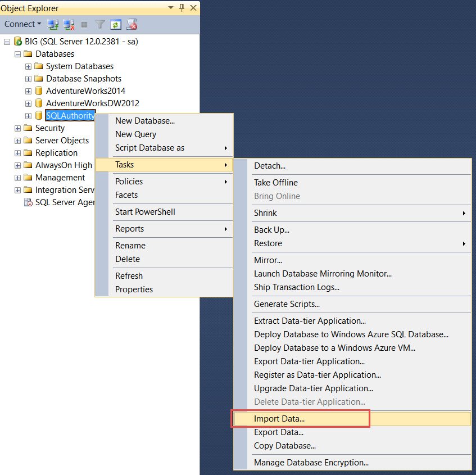The width and height of the screenshot is (476, 475).
Task: Select Refresh in the context menu
Action: click(164, 276)
